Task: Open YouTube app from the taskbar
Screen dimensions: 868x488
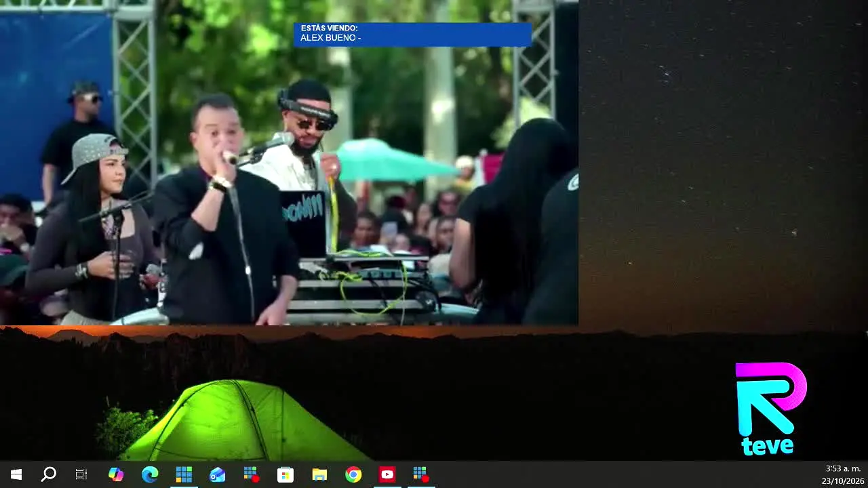Action: (387, 474)
